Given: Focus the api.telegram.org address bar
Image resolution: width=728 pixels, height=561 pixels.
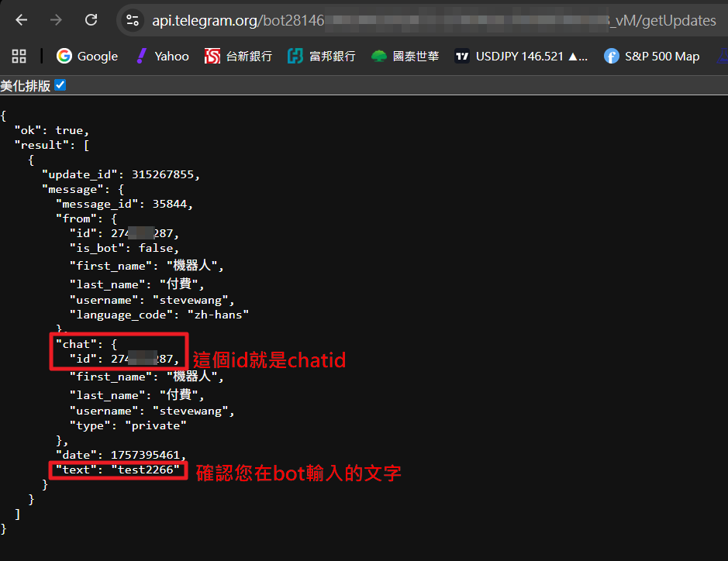Looking at the screenshot, I should (x=388, y=21).
